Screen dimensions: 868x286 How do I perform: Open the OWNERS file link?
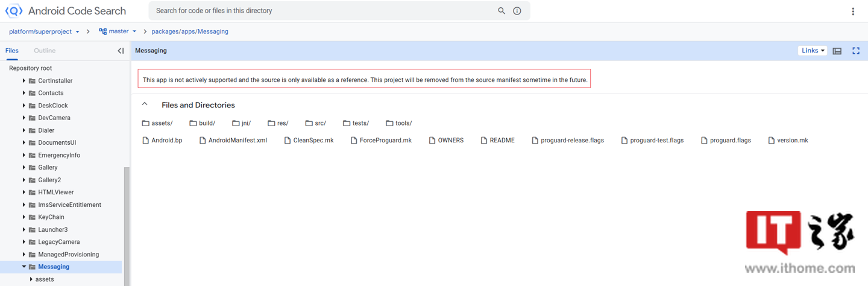(451, 140)
